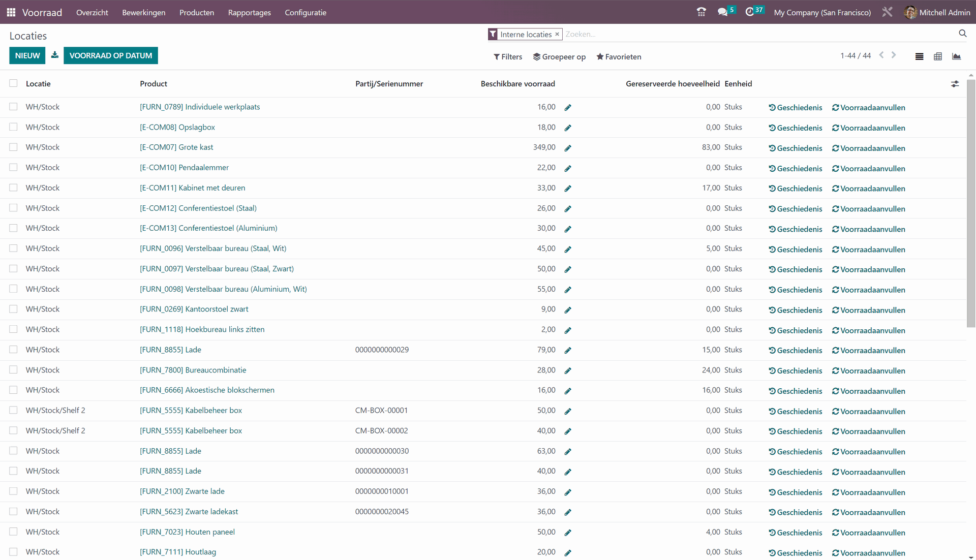The height and width of the screenshot is (560, 976).
Task: Click the Voorraad app title
Action: pyautogui.click(x=42, y=12)
